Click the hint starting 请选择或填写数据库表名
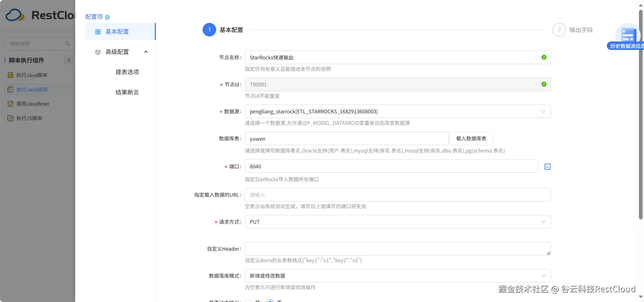Image resolution: width=644 pixels, height=302 pixels. pos(375,151)
